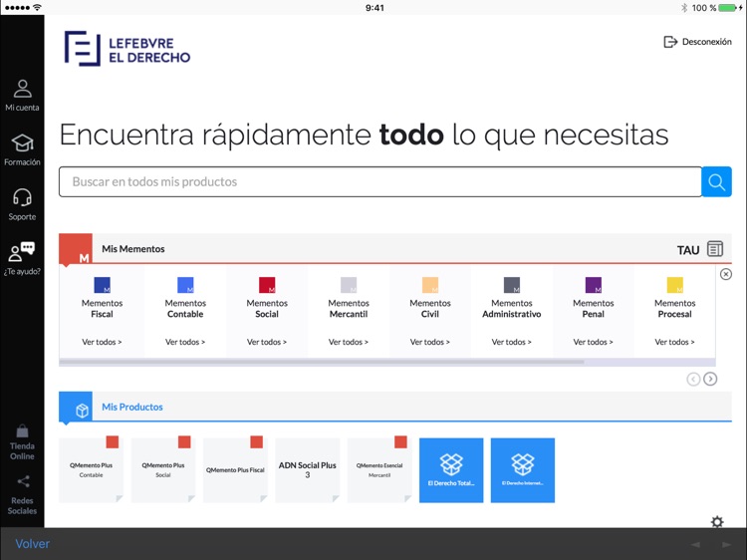
Task: Click Ver todos under Mementos Mercantil
Action: [x=349, y=342]
